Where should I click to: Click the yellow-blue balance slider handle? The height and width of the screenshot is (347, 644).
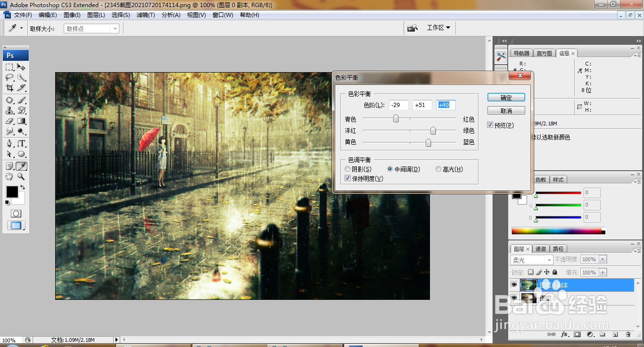pyautogui.click(x=428, y=142)
